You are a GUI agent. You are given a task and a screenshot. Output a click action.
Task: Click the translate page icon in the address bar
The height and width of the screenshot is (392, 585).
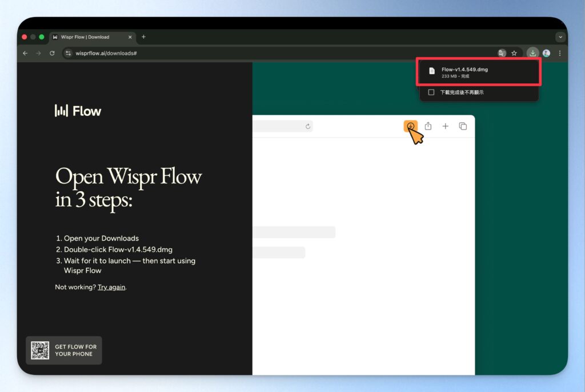502,53
